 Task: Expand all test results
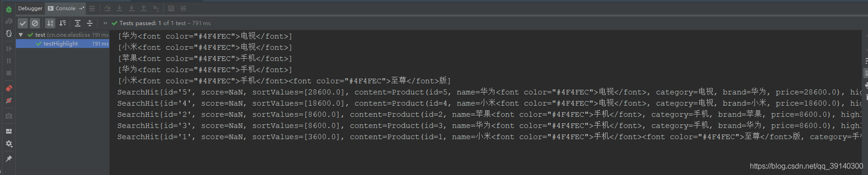coord(78,23)
